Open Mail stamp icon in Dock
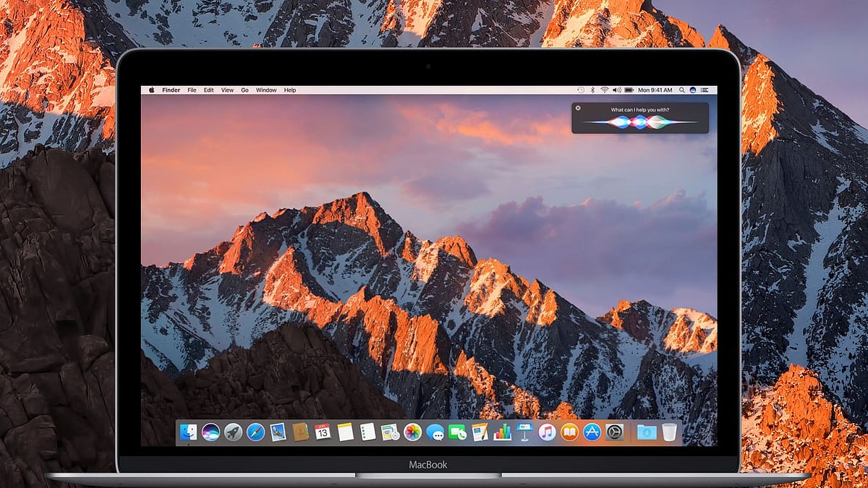Viewport: 868px width, 488px height. pyautogui.click(x=278, y=432)
